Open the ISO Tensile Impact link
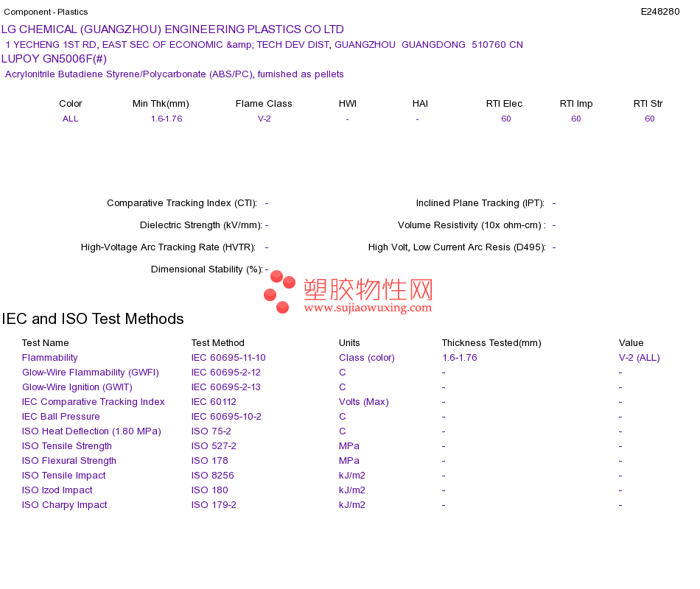This screenshot has width=700, height=589. click(x=64, y=476)
